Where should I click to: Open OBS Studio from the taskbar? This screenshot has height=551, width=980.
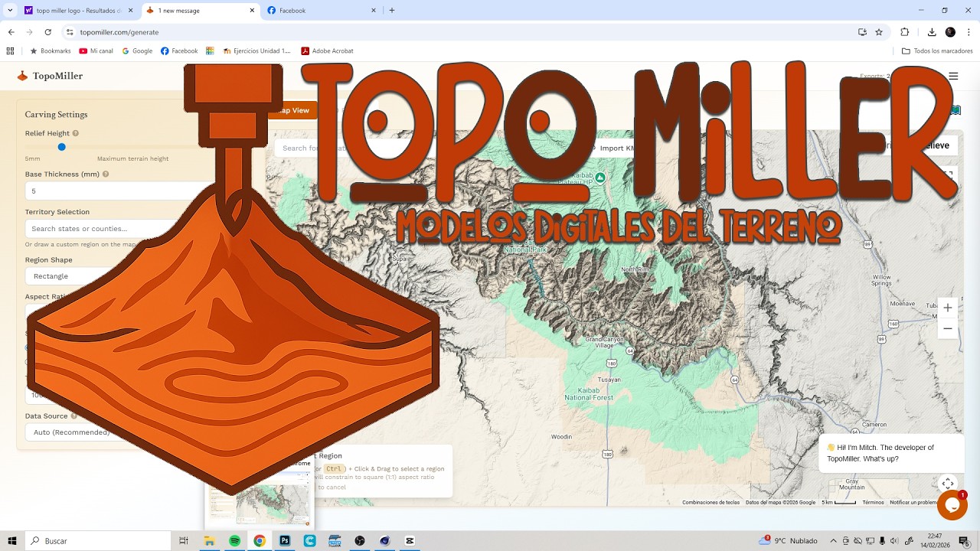point(360,541)
